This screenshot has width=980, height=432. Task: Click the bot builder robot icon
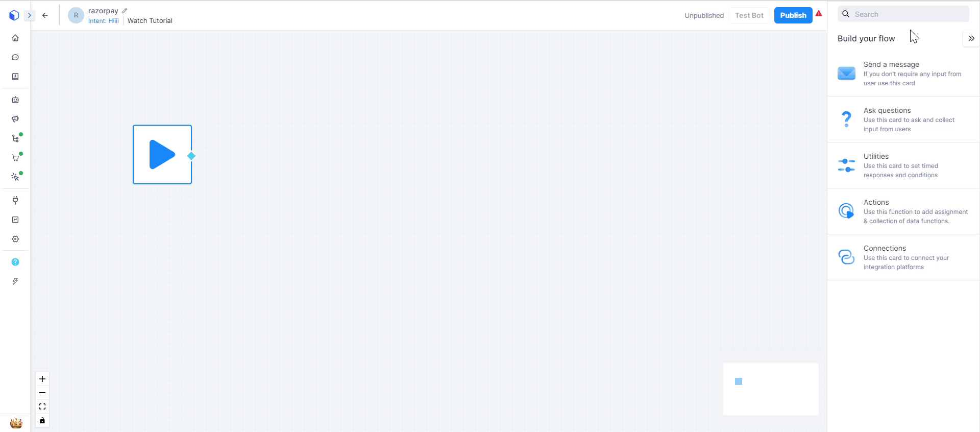point(15,100)
